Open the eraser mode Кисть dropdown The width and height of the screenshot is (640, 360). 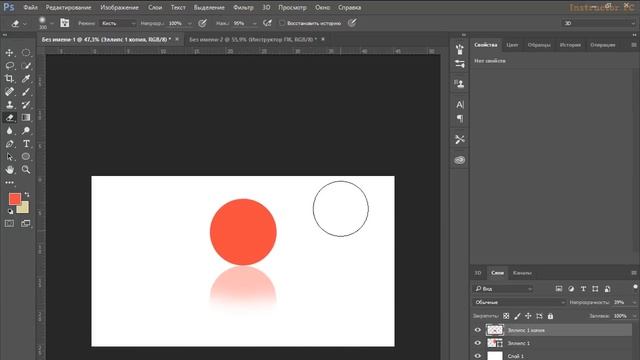[118, 23]
